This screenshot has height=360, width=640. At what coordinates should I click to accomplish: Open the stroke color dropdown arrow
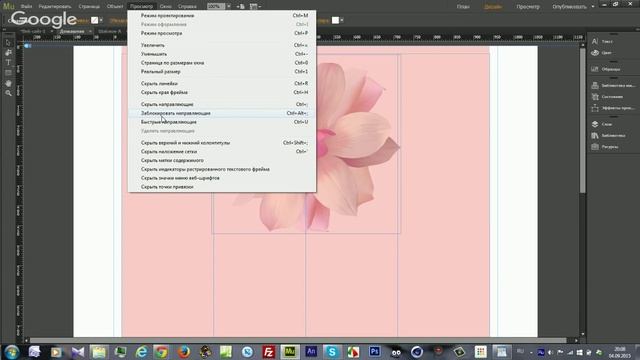point(342,20)
